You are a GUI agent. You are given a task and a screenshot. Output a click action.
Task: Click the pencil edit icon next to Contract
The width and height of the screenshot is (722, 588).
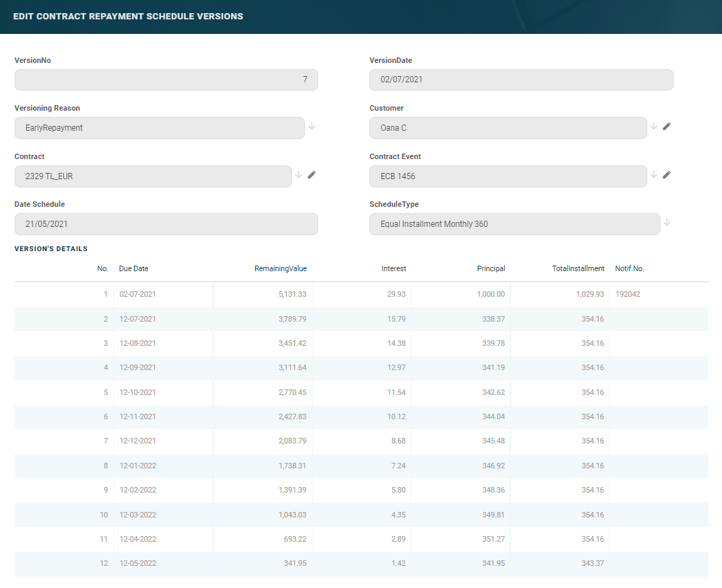coord(312,175)
